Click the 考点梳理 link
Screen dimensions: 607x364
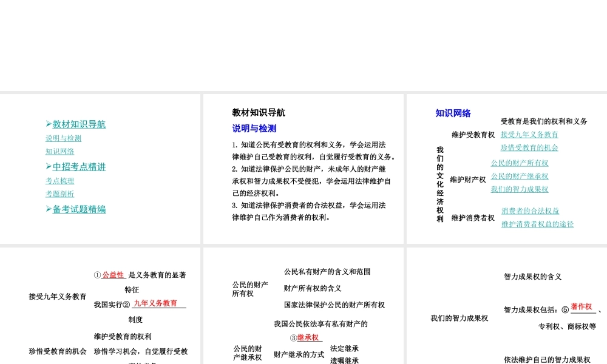coord(59,181)
